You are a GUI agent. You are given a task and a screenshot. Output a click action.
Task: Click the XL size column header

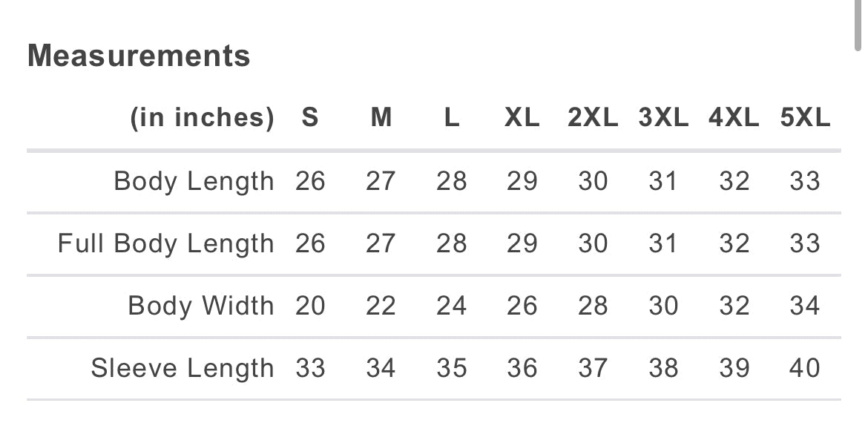tap(522, 117)
